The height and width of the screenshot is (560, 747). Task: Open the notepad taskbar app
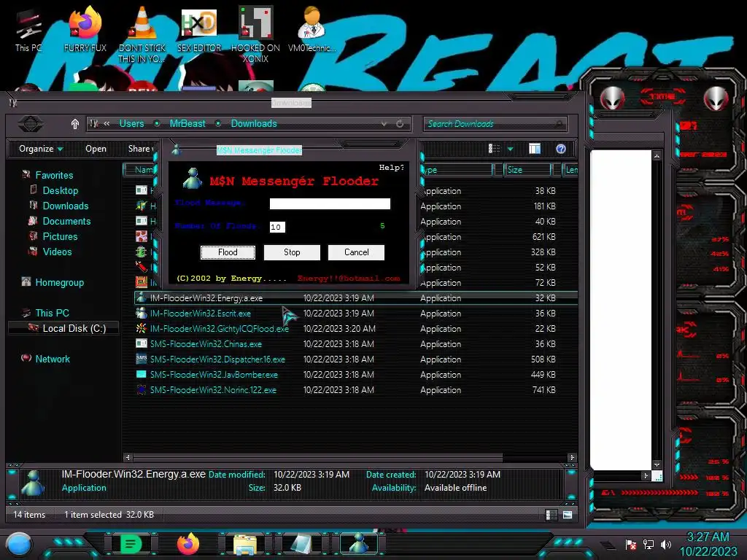point(301,544)
